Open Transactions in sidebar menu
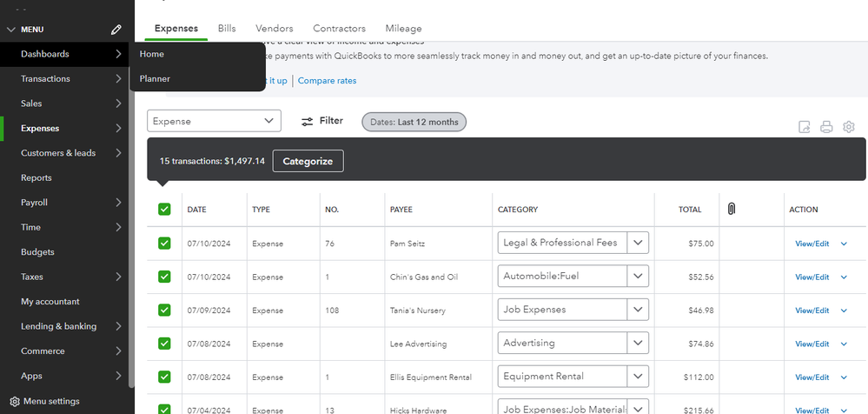Screen dimensions: 868x414 pos(65,78)
